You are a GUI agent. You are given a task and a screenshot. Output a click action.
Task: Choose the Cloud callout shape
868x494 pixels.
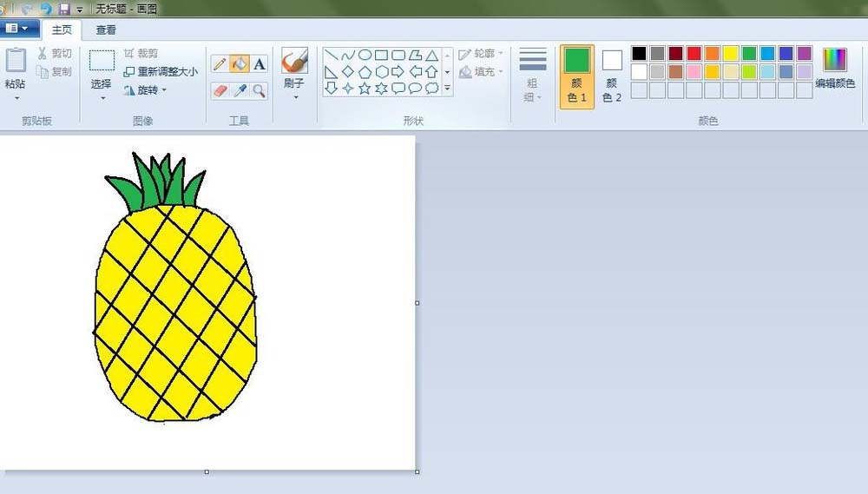point(431,88)
